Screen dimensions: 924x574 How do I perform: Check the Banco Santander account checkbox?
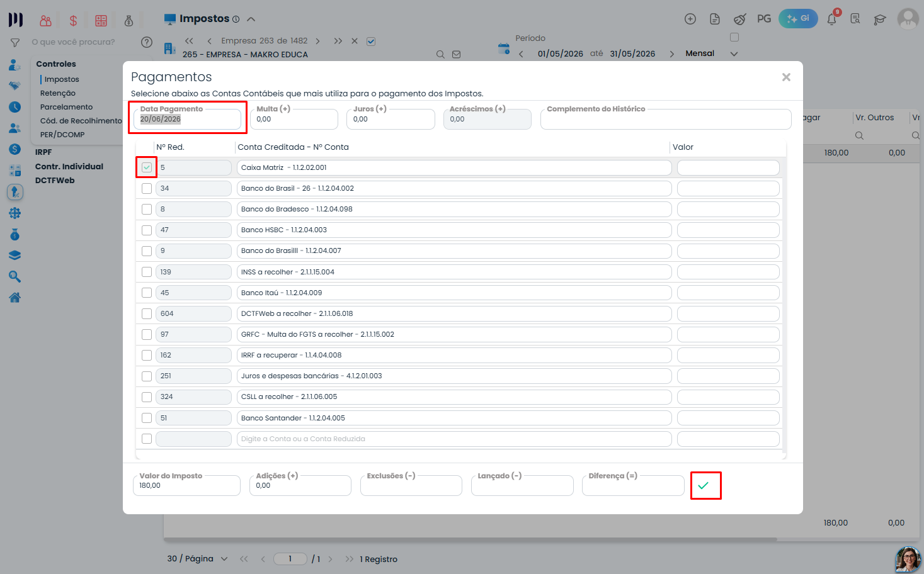pyautogui.click(x=147, y=418)
